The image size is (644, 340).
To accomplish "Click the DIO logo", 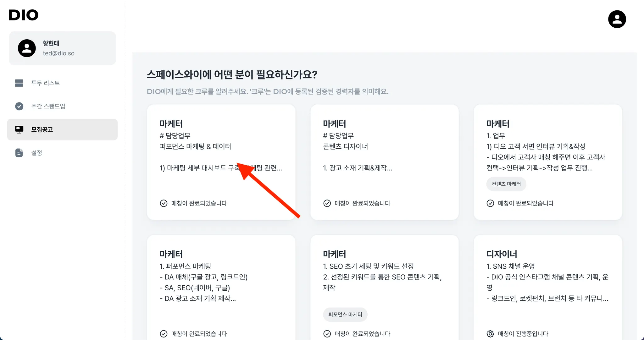I will 24,15.
